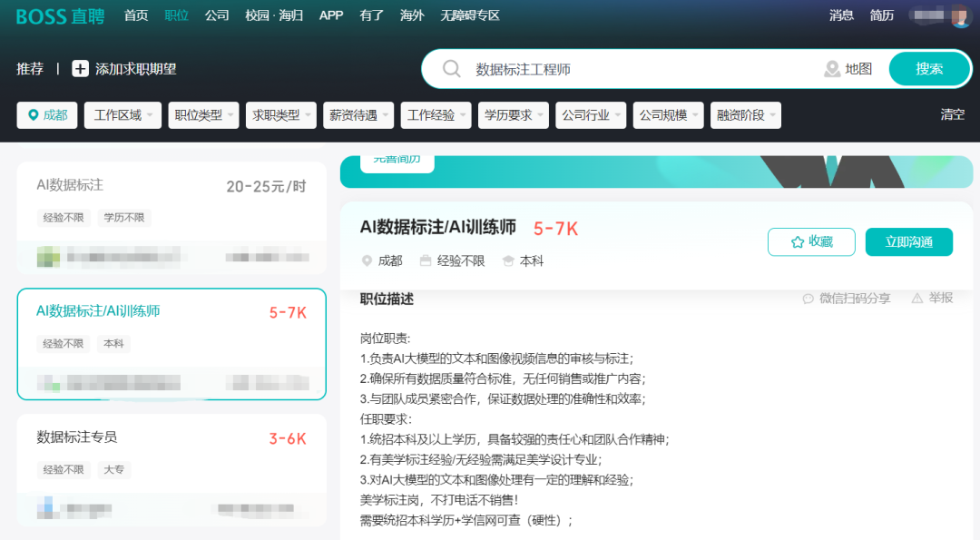Open the 首页 nav item
Viewport: 980px width, 540px height.
click(135, 15)
